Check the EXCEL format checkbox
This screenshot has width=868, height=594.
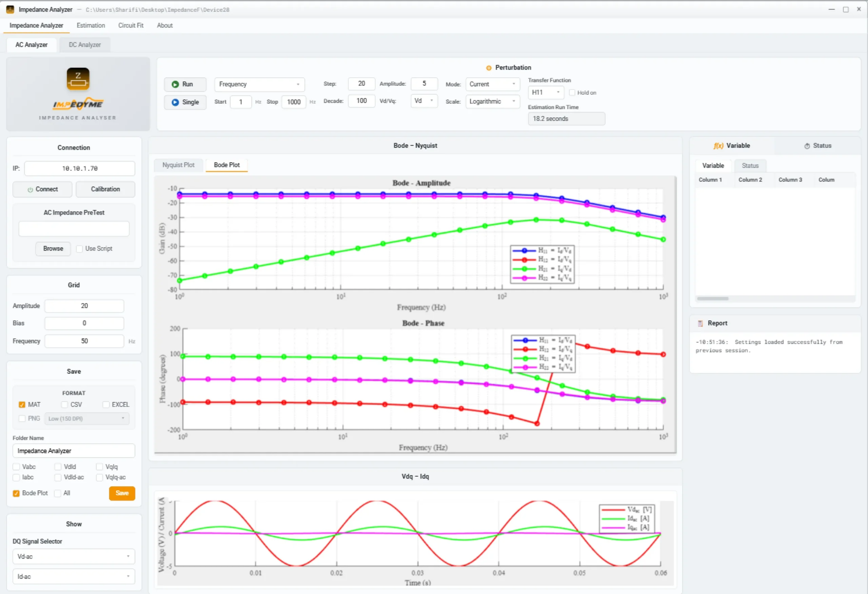tap(106, 405)
